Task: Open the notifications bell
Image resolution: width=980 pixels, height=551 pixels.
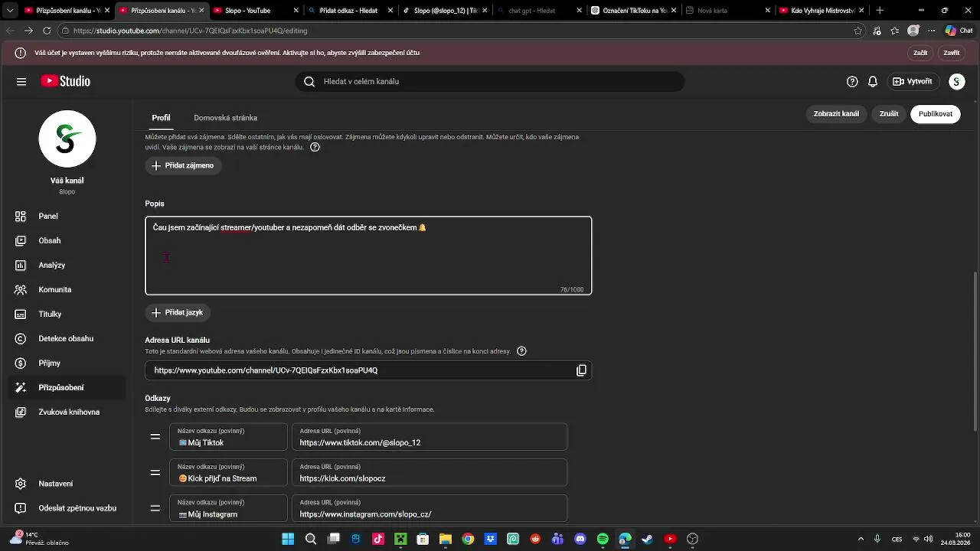Action: coord(873,82)
